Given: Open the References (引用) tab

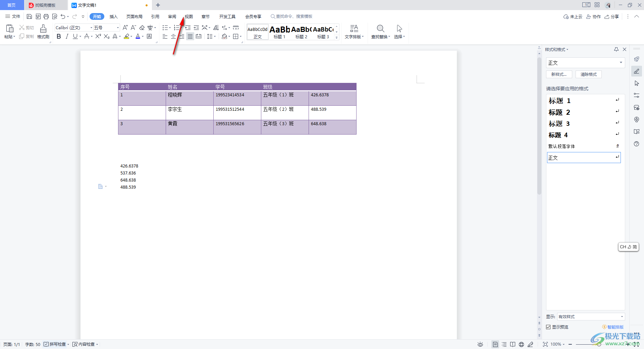Looking at the screenshot, I should pos(155,16).
